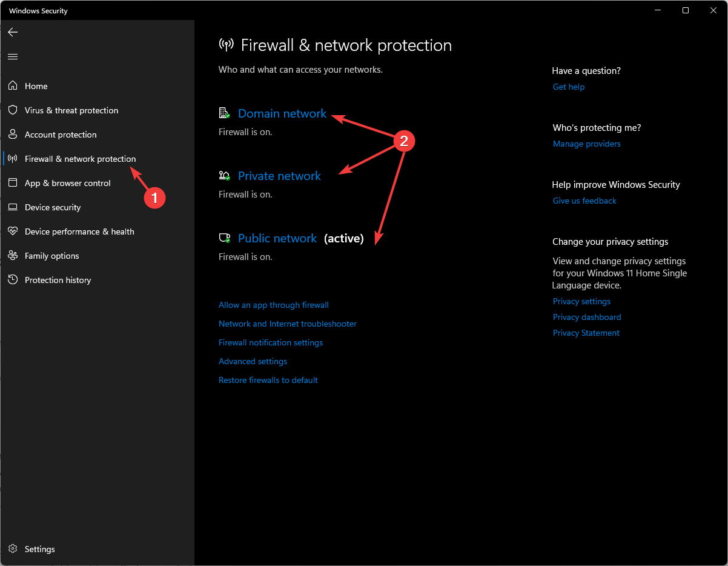Click 'Change your privacy settings' heading

point(611,242)
